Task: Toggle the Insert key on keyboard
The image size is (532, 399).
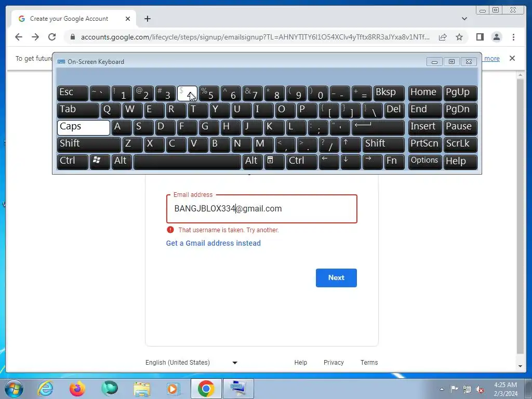Action: pyautogui.click(x=425, y=128)
